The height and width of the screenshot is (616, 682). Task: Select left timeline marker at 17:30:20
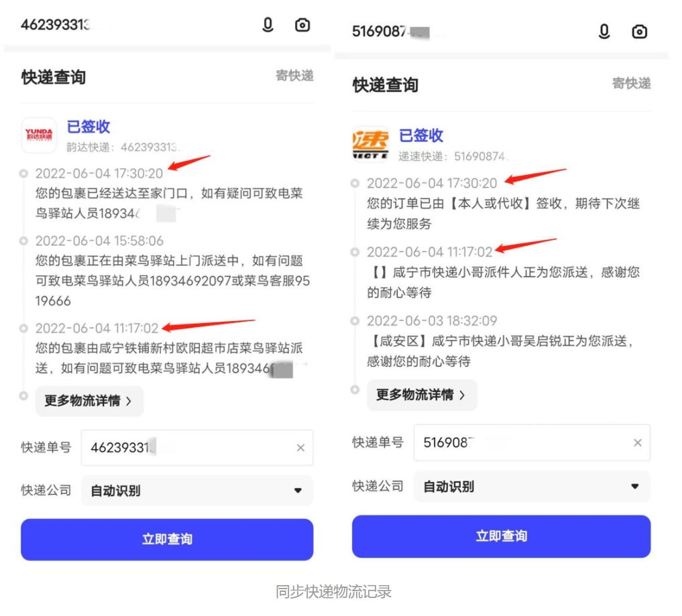click(23, 174)
